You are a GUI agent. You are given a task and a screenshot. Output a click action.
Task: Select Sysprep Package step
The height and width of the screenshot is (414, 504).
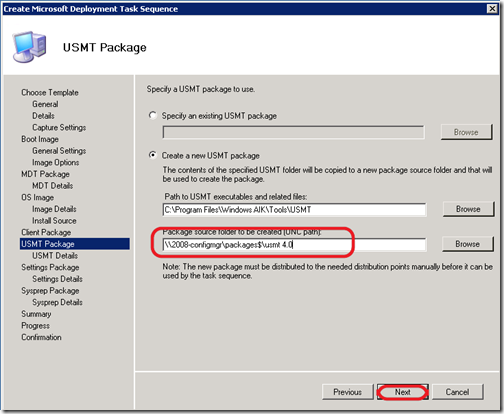click(x=50, y=291)
